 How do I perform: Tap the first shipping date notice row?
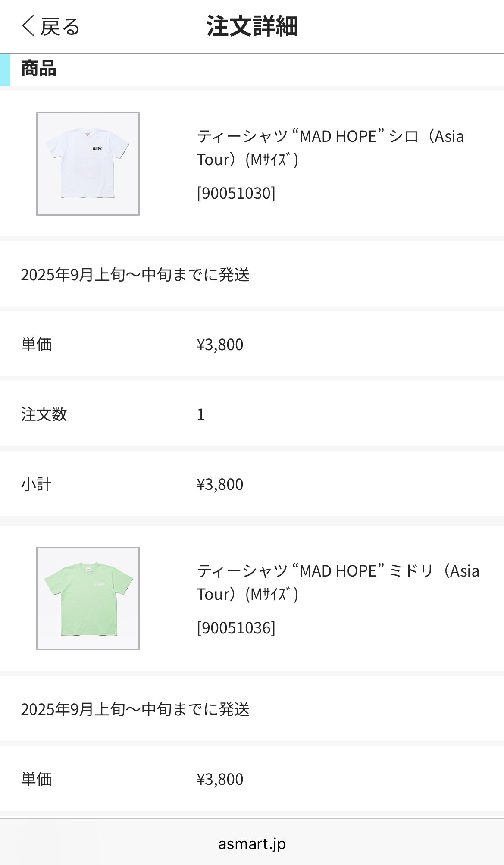[252, 274]
